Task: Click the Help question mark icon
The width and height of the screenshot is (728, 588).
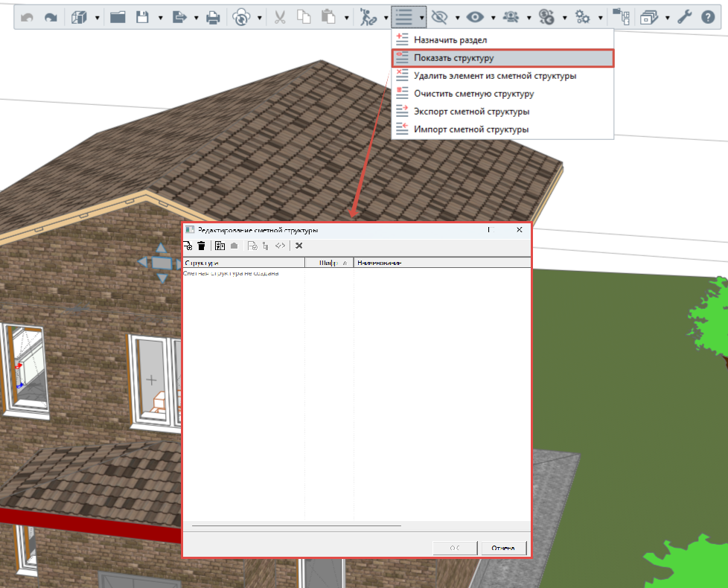Action: pyautogui.click(x=708, y=18)
